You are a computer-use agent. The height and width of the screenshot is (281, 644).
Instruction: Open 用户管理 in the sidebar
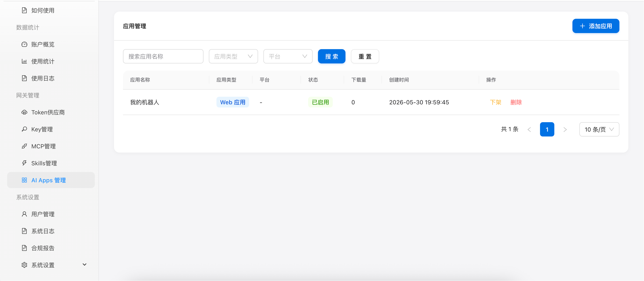[x=51, y=214]
